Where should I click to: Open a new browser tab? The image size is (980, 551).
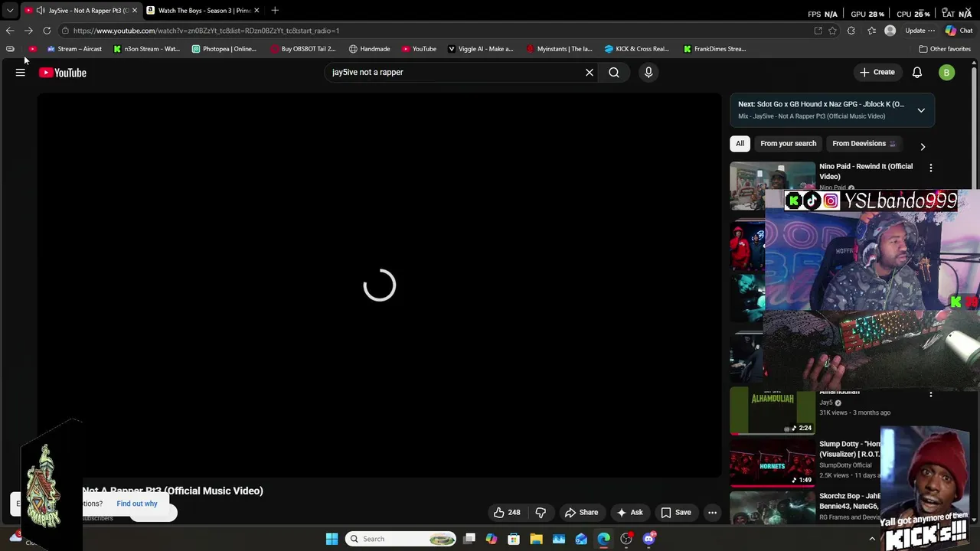point(275,11)
